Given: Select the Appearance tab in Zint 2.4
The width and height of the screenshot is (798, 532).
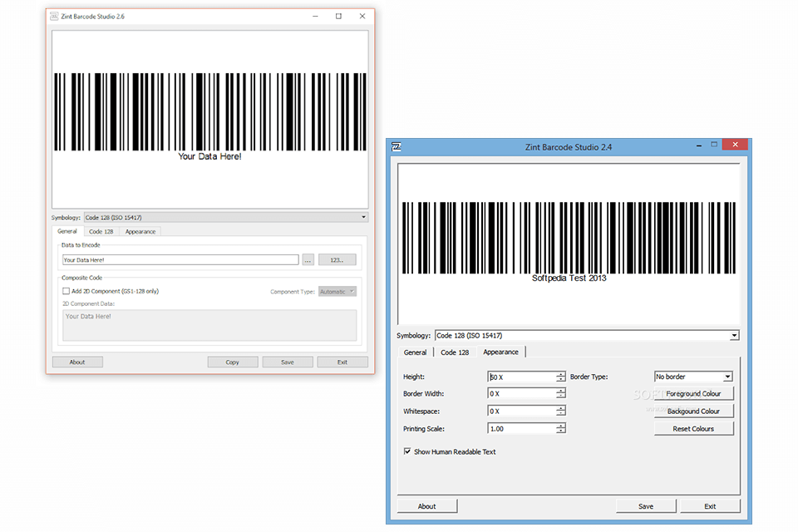Looking at the screenshot, I should (x=500, y=352).
